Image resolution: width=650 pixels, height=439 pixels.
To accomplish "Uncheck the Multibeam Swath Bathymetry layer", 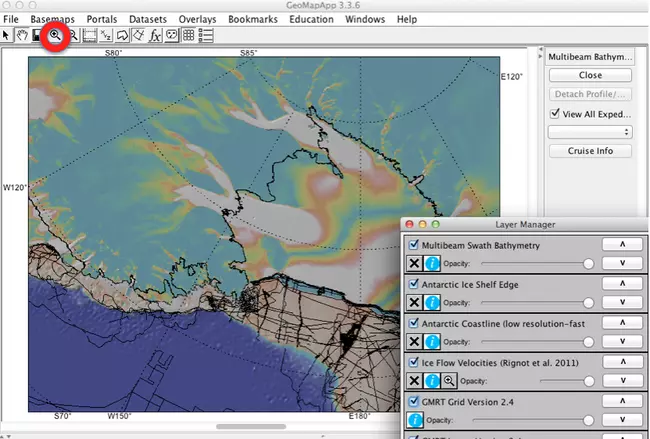I will click(413, 245).
